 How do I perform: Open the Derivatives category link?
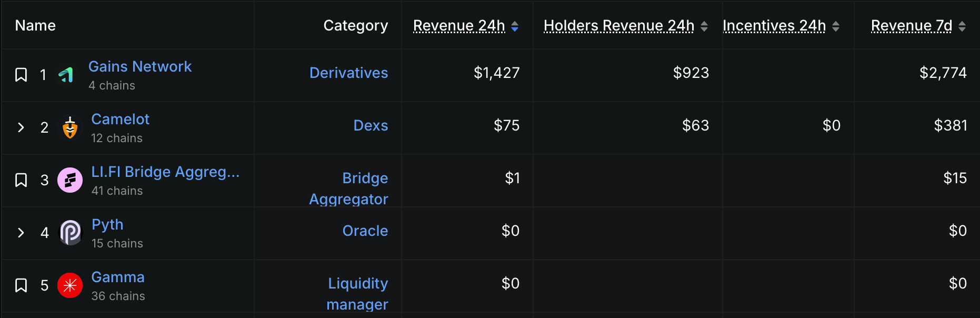tap(348, 73)
